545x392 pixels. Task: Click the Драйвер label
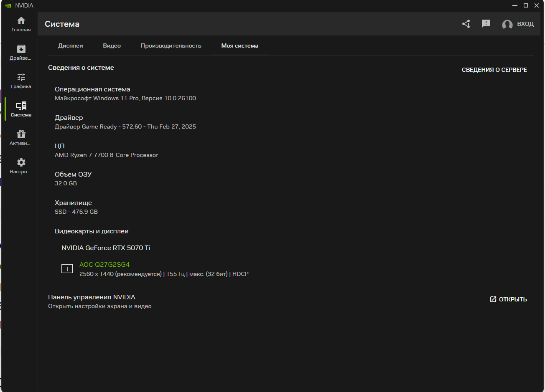69,118
